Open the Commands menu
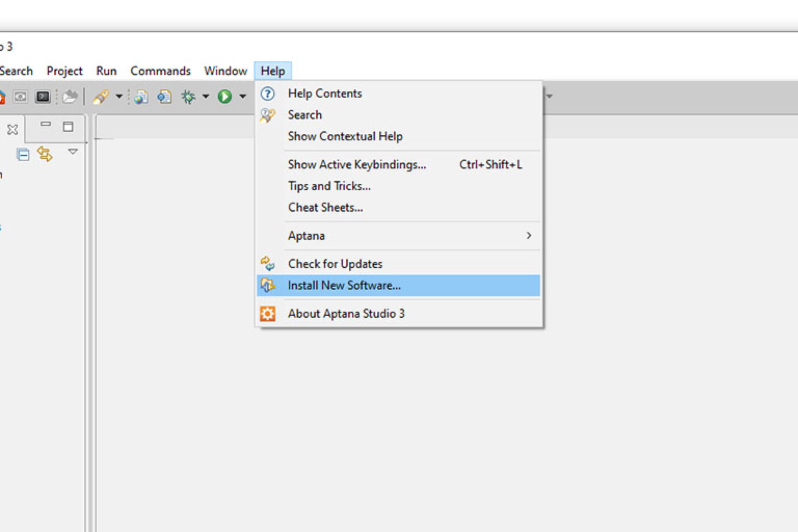 161,71
